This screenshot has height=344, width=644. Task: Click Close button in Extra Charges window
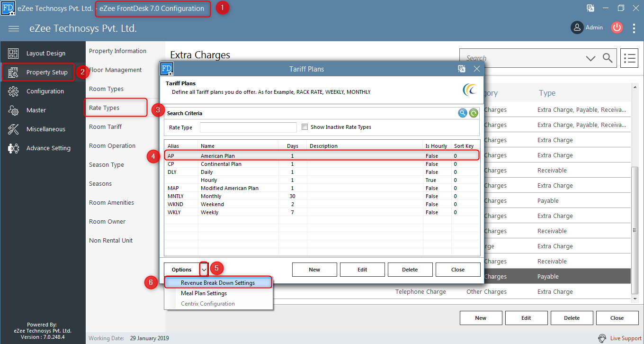click(617, 318)
